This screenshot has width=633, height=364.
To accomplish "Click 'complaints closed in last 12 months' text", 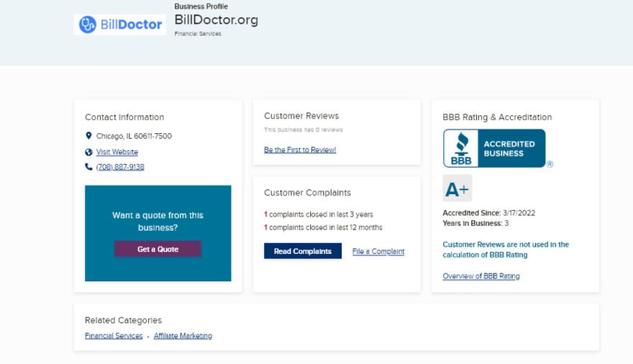I will pyautogui.click(x=323, y=227).
